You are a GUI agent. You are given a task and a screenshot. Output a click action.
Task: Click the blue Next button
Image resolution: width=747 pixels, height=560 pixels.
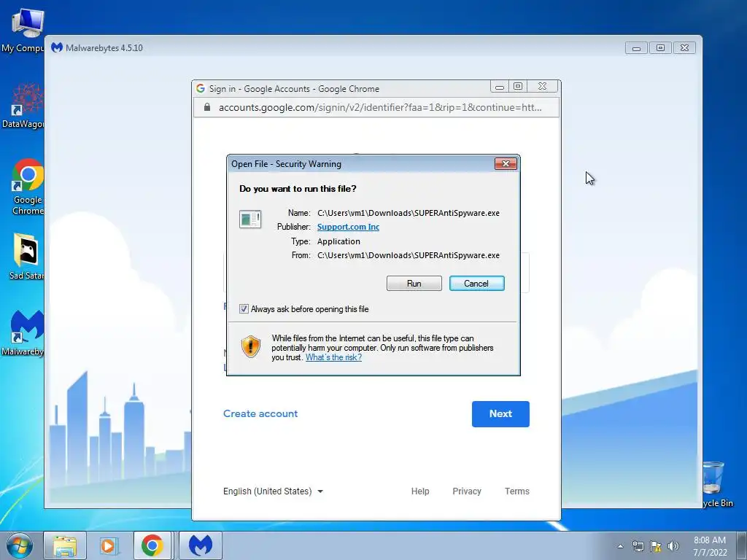(x=500, y=414)
